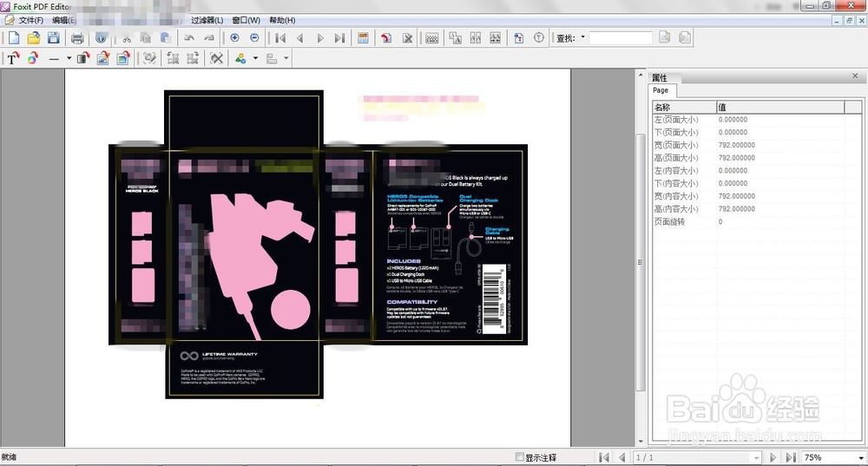Open a file with the folder icon
868x466 pixels.
point(34,37)
